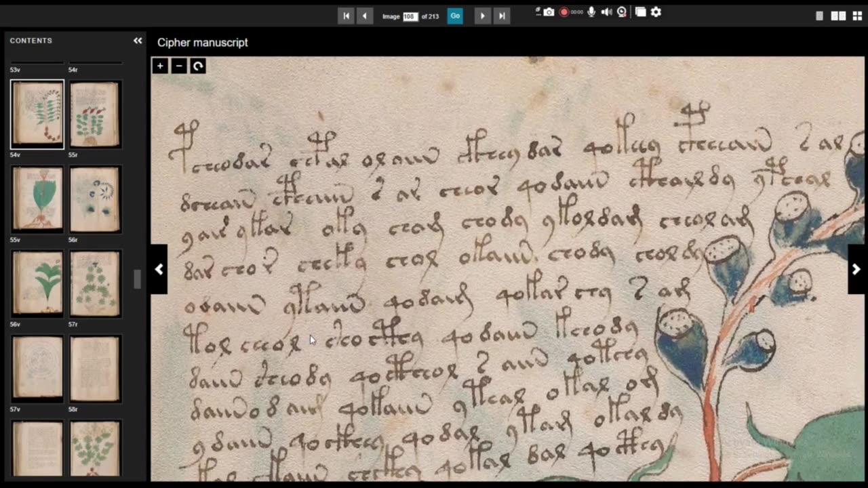Show previous page with left arrow overlay
Viewport: 868px width, 488px height.
pos(159,269)
